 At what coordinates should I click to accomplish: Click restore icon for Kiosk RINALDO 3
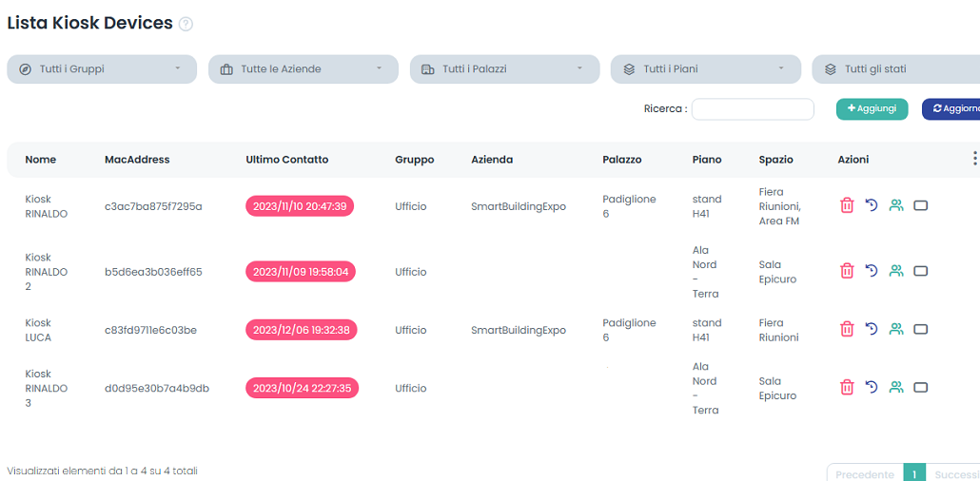tap(871, 387)
